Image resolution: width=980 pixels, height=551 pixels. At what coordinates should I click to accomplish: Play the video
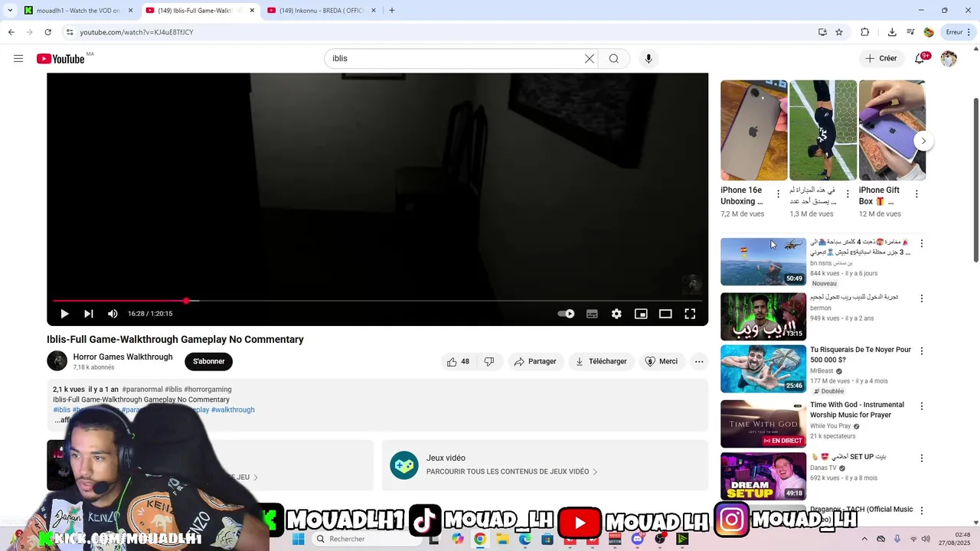point(64,314)
